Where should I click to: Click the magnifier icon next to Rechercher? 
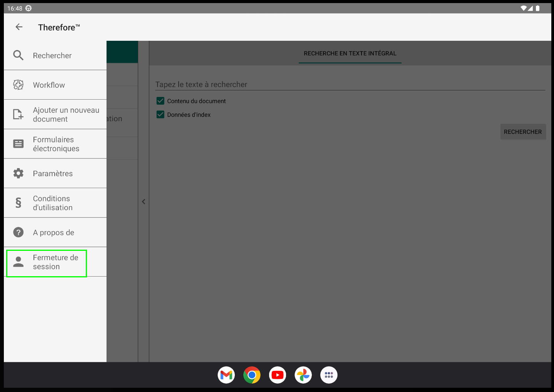coord(18,55)
